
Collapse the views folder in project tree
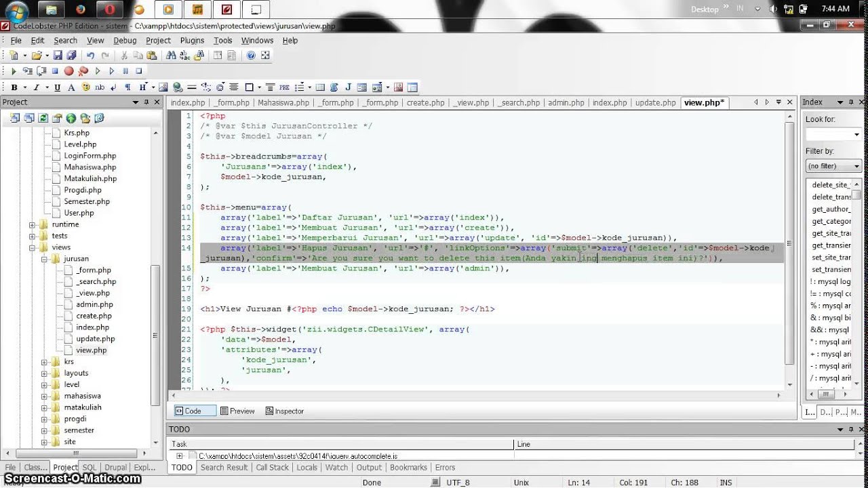(32, 247)
